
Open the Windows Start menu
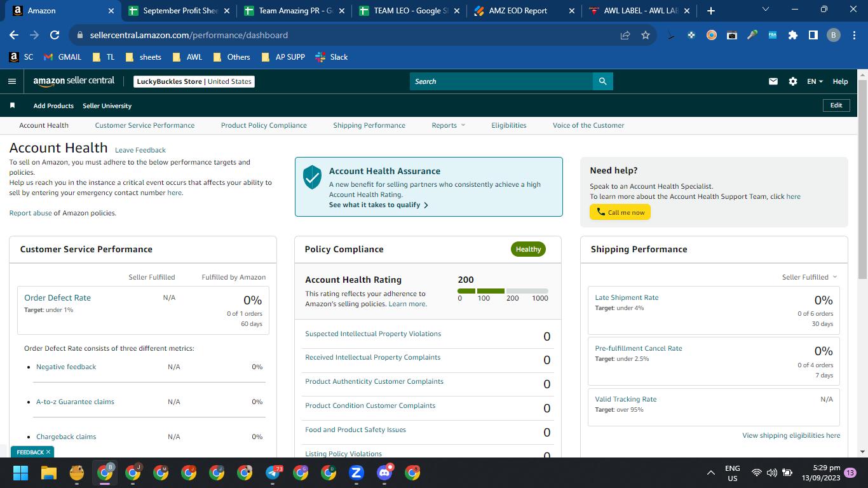(x=21, y=473)
